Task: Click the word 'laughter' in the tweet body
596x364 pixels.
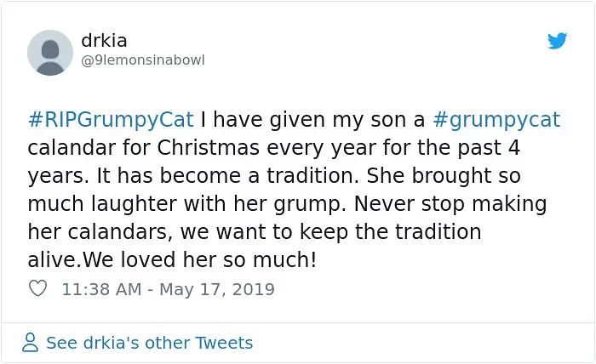Action: (135, 204)
